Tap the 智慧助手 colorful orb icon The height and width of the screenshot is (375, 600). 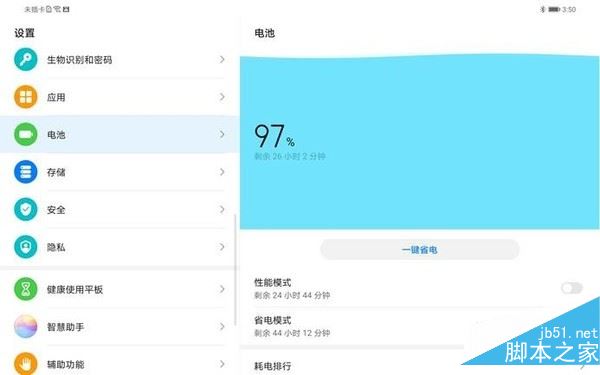click(x=26, y=326)
